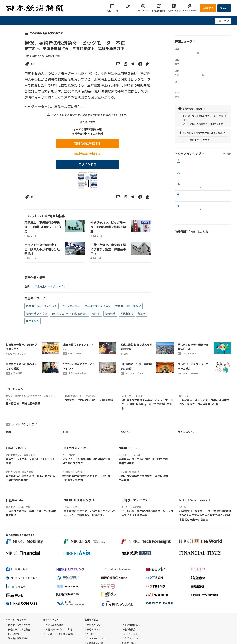
Task: Open BIGMOTOR storefront thumbnail
Action: click(x=74, y=249)
